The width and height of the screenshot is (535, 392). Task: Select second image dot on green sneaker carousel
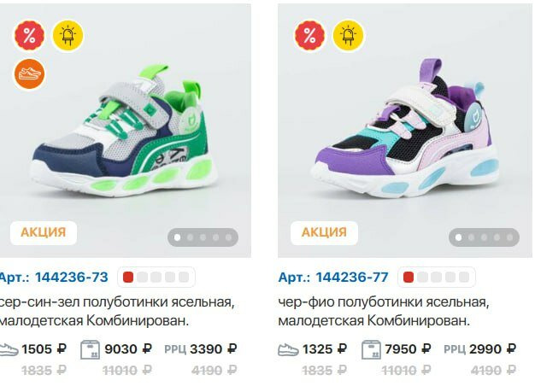(190, 237)
